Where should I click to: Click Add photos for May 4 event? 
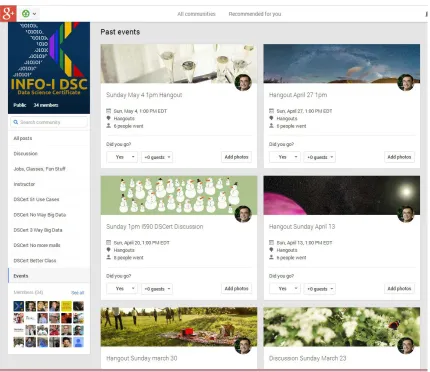click(236, 157)
